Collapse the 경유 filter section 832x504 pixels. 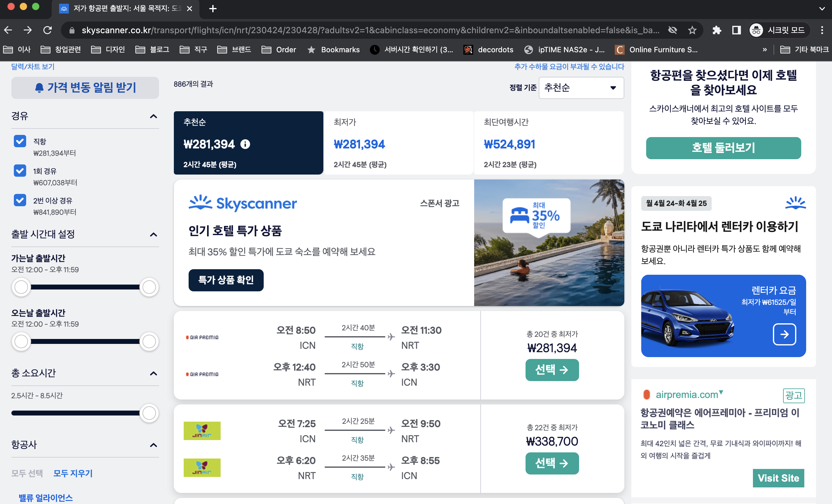(153, 116)
